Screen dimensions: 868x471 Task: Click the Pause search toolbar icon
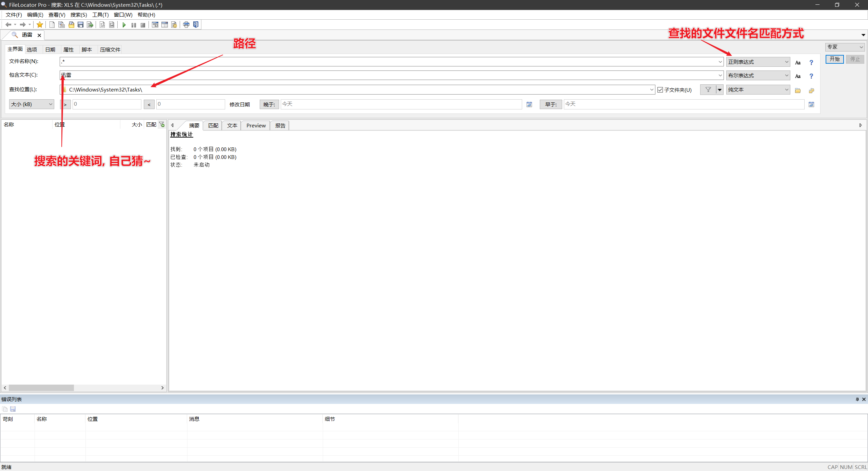[134, 25]
